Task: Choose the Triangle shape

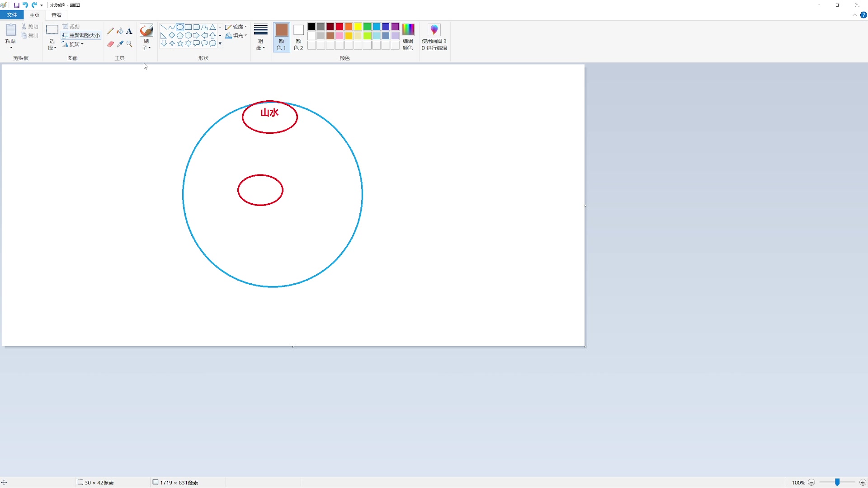Action: [212, 27]
